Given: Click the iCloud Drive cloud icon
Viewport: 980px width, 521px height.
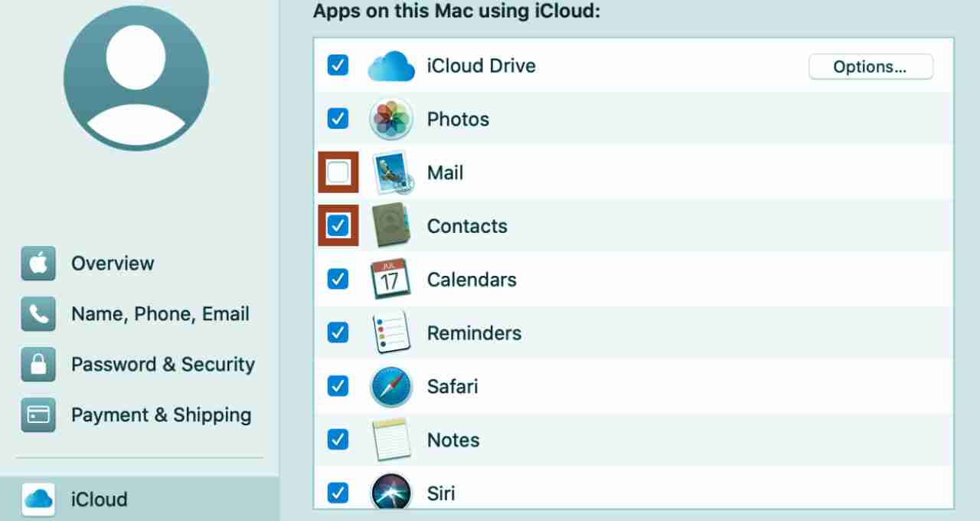Looking at the screenshot, I should click(391, 67).
